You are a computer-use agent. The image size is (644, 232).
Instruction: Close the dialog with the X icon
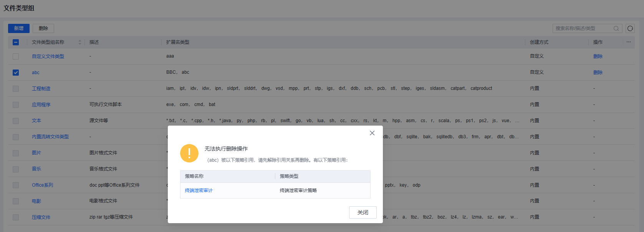tap(372, 133)
